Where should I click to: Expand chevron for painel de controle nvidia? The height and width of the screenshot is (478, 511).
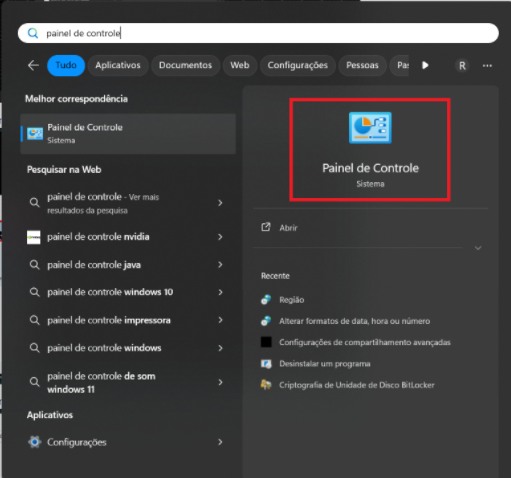click(220, 237)
